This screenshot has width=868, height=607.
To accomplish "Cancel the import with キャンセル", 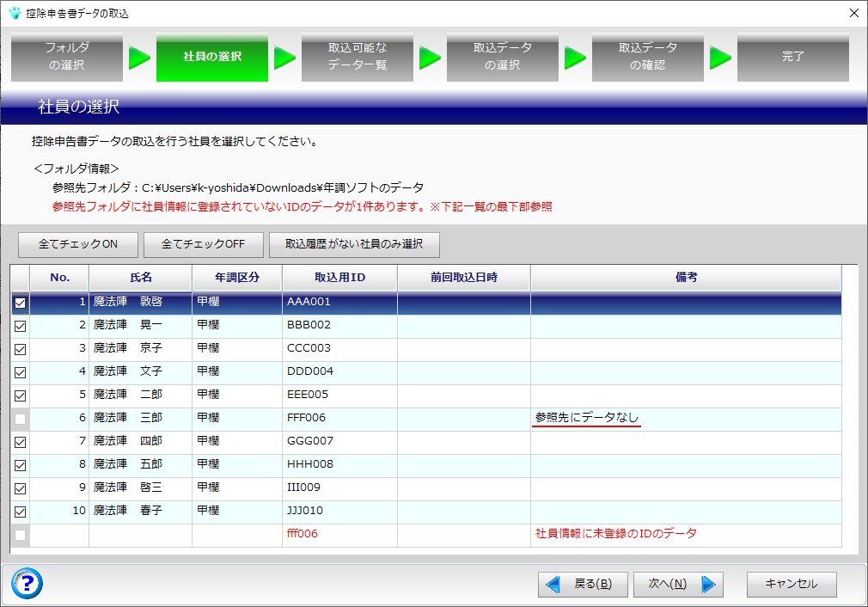I will 792,585.
